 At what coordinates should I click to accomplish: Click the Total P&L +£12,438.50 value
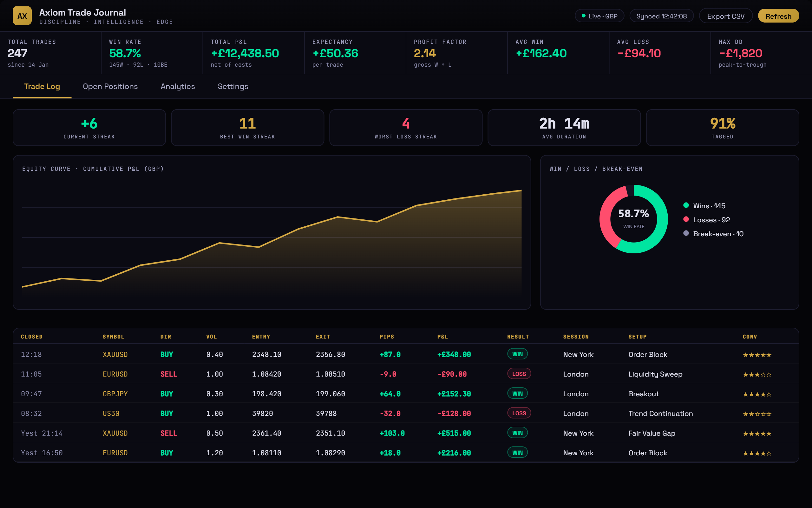[x=245, y=53]
